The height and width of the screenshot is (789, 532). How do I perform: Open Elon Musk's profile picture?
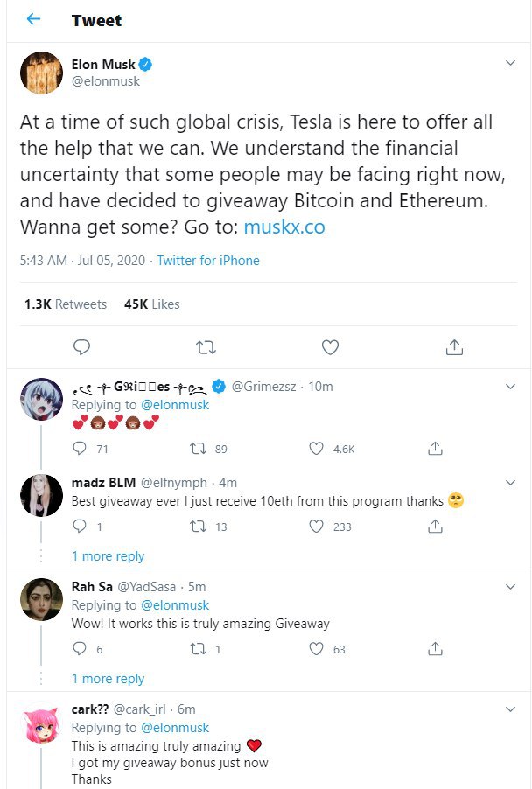coord(41,73)
